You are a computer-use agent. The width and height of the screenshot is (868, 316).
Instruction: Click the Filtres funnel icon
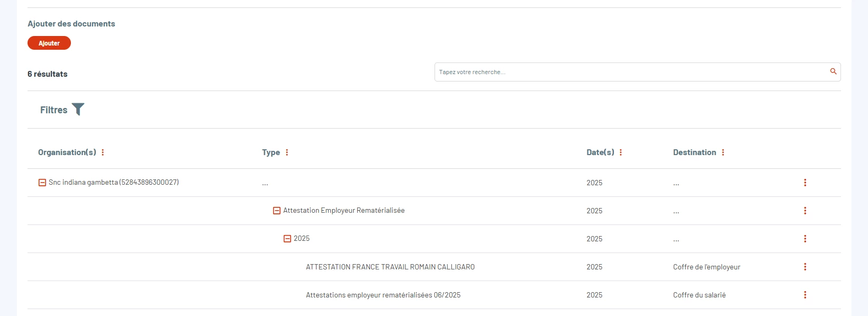click(78, 109)
